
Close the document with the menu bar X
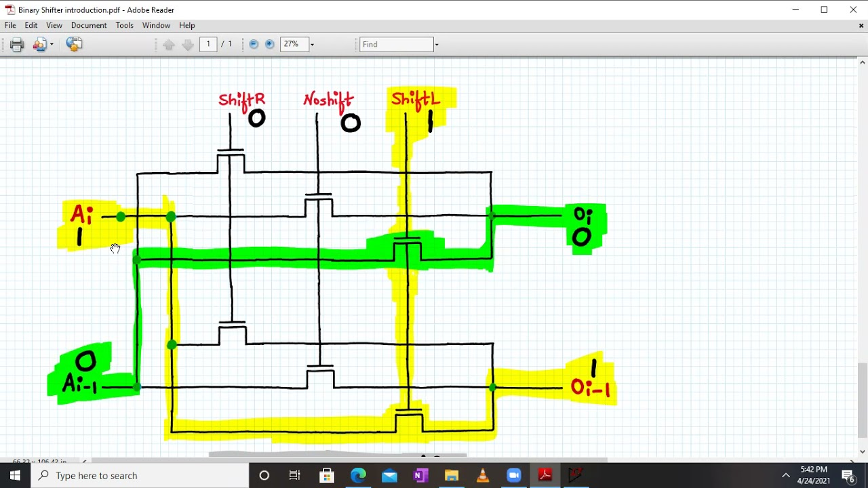[861, 26]
